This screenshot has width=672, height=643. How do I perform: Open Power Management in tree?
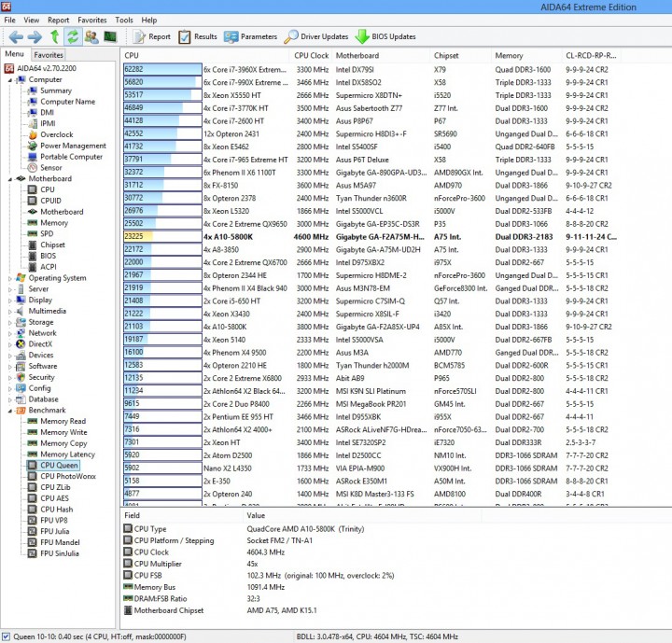coord(73,146)
